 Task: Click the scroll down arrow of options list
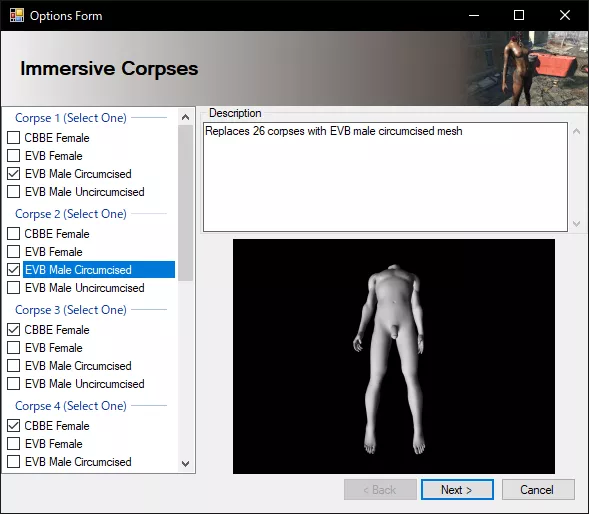click(x=185, y=464)
